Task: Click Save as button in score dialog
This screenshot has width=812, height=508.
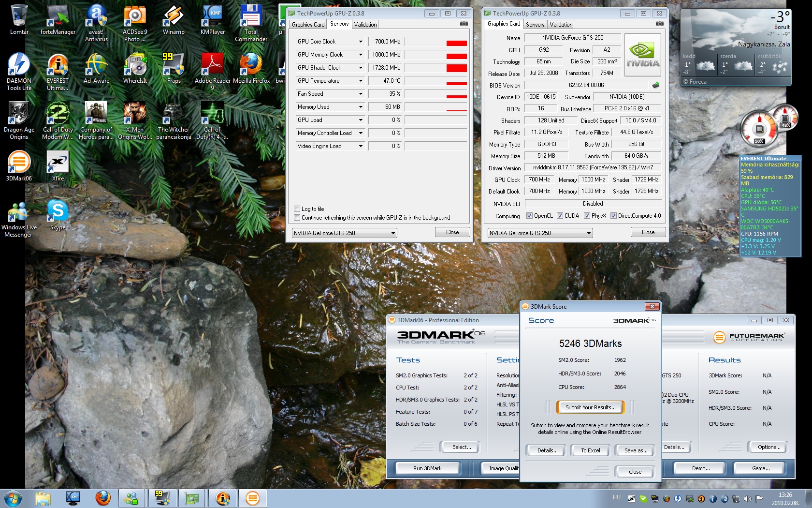Action: tap(636, 450)
